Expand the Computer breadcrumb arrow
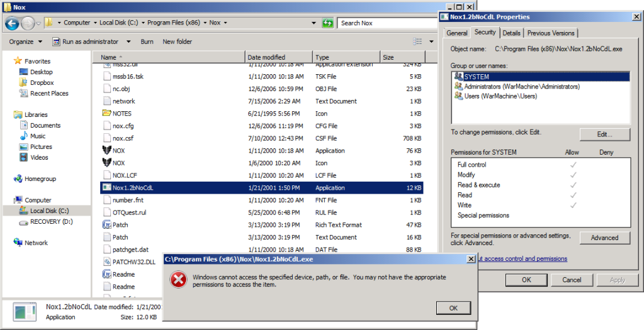The image size is (644, 330). (95, 23)
